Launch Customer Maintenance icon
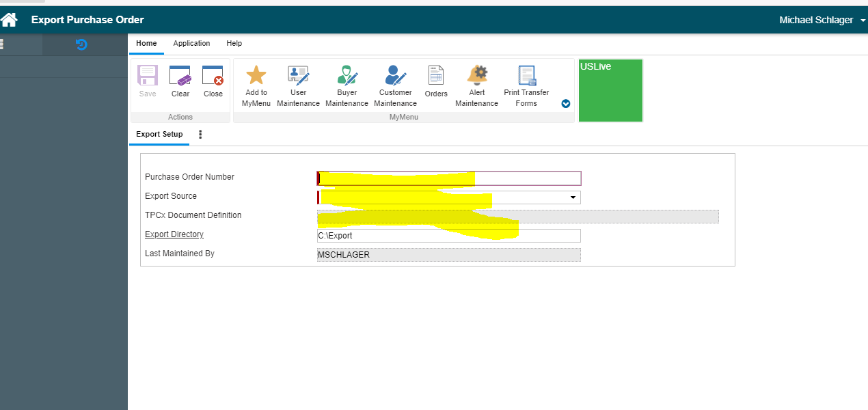The width and height of the screenshot is (868, 410). coord(395,75)
